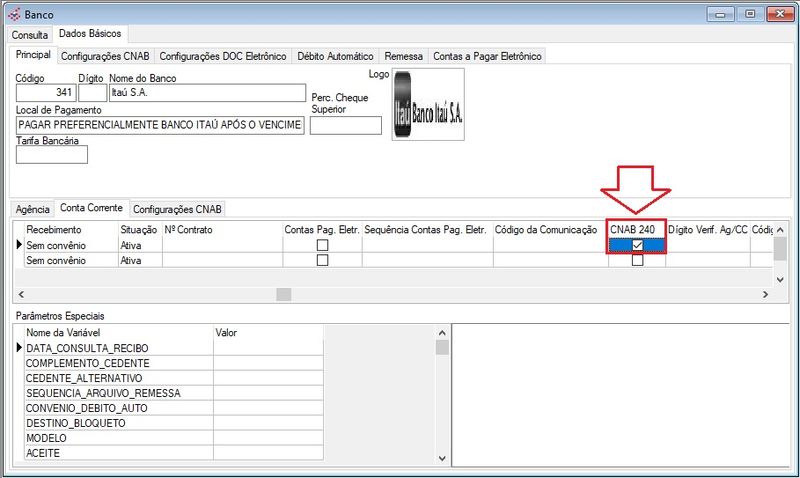Open the Remessa tab

403,57
